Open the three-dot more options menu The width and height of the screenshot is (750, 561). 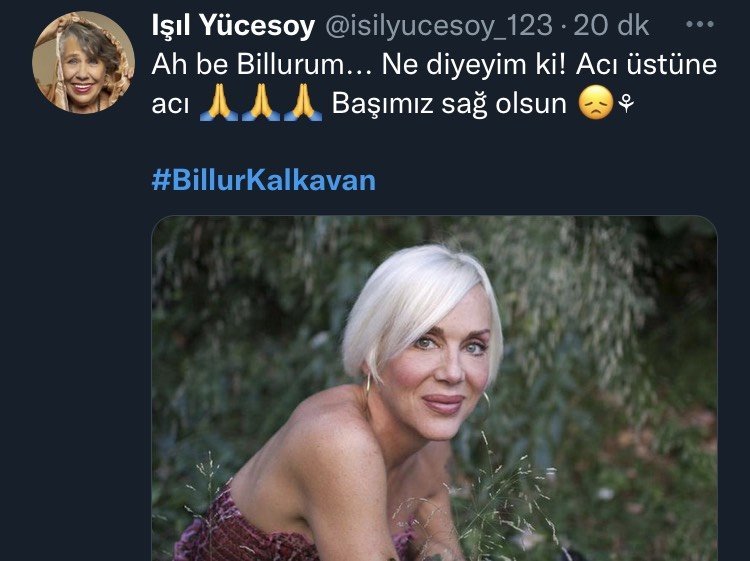(x=700, y=24)
